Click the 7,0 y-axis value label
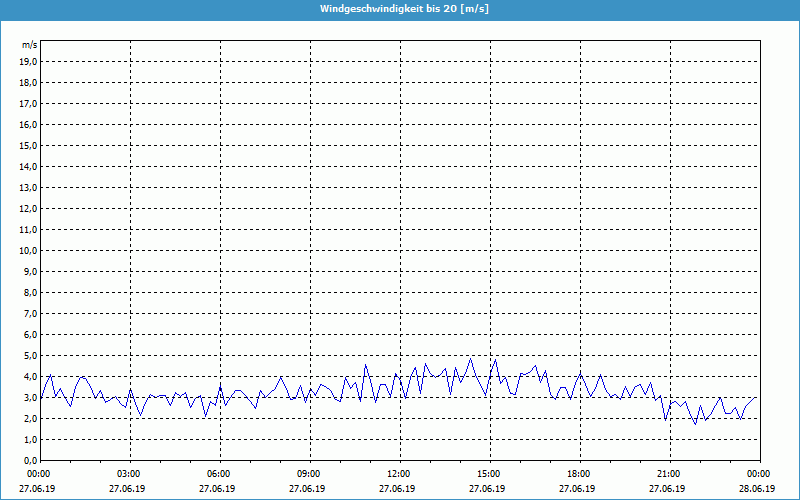 pyautogui.click(x=31, y=313)
